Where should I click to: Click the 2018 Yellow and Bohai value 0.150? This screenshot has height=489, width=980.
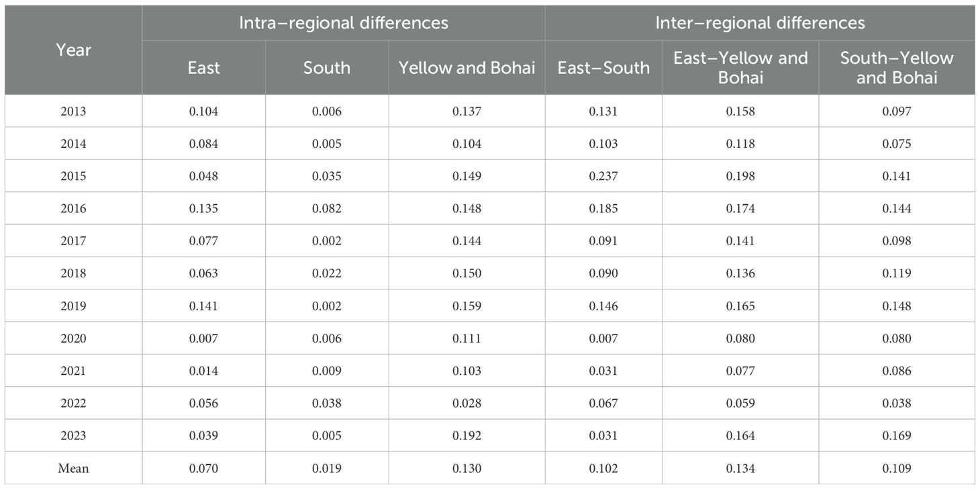467,273
